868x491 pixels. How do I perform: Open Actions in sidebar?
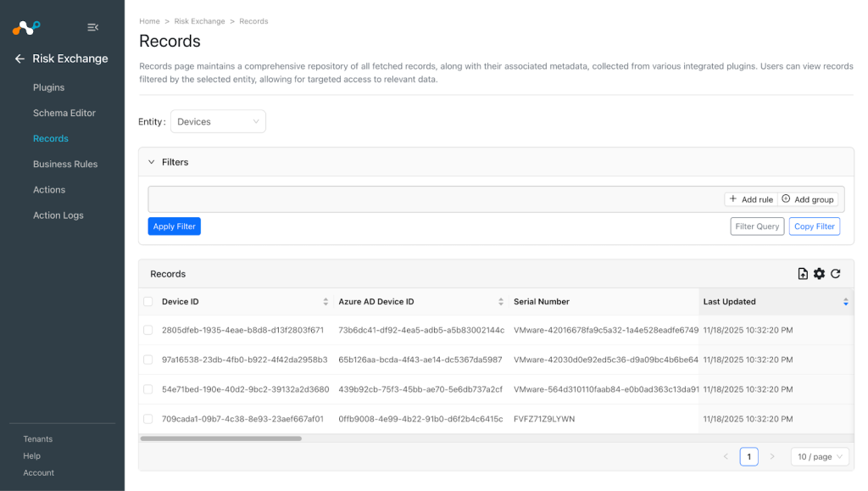pyautogui.click(x=49, y=190)
